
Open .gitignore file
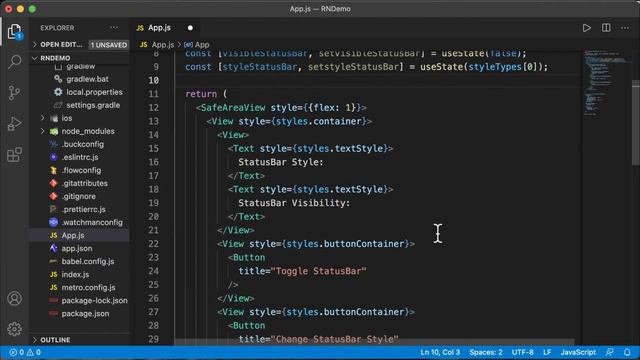click(80, 196)
